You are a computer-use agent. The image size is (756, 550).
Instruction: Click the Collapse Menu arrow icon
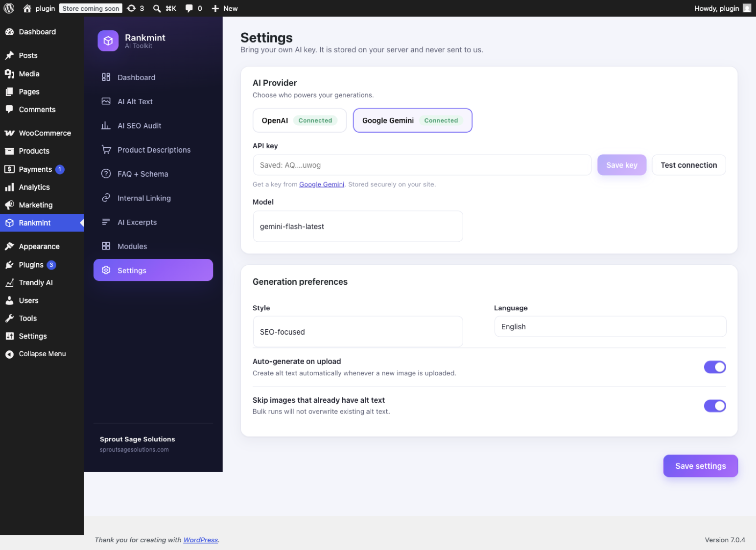(x=9, y=354)
